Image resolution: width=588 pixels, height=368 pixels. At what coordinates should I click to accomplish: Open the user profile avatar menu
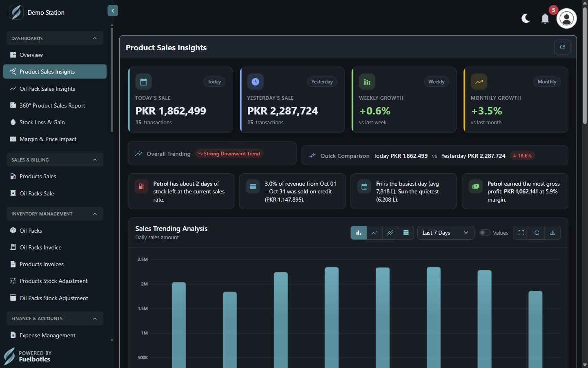click(566, 18)
